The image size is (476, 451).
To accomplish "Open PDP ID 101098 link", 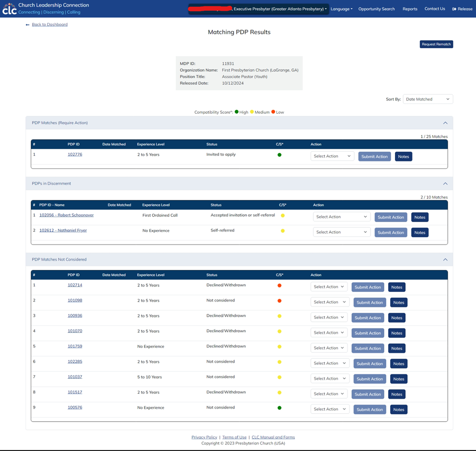I will [75, 301].
